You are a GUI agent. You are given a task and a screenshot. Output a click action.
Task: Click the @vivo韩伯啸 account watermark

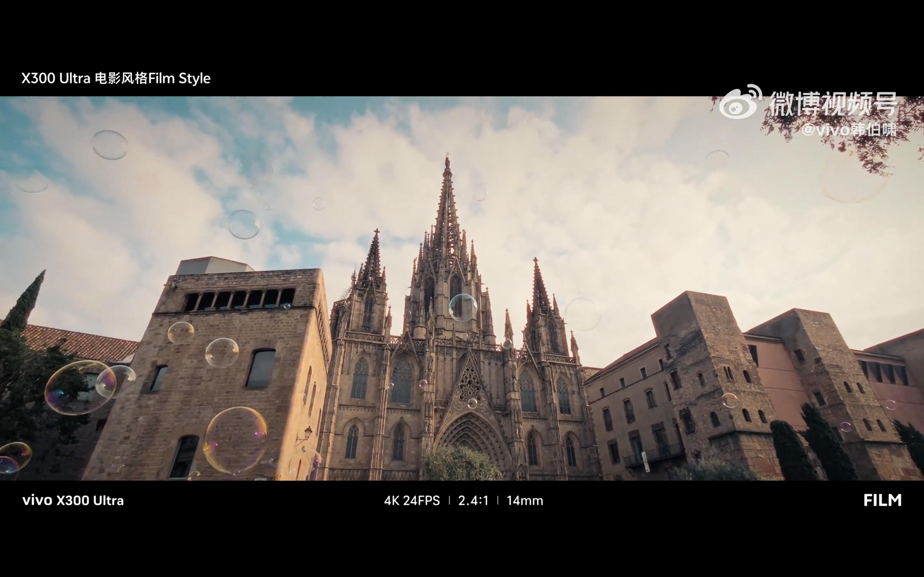point(848,130)
